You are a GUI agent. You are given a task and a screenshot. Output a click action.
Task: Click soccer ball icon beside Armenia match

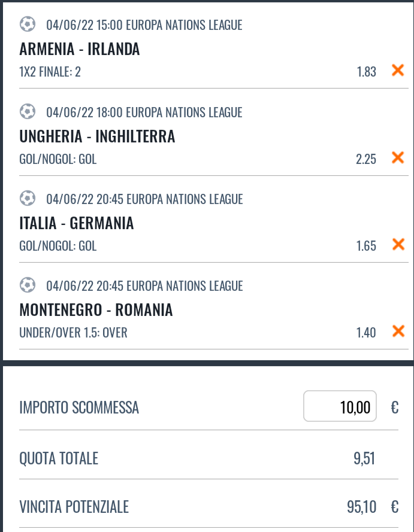click(x=27, y=25)
